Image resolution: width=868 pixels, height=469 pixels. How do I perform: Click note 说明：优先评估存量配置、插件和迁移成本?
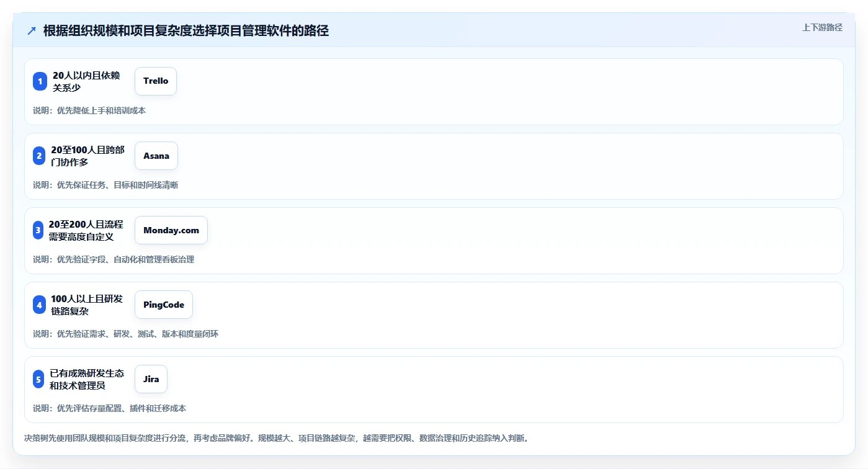[x=109, y=408]
